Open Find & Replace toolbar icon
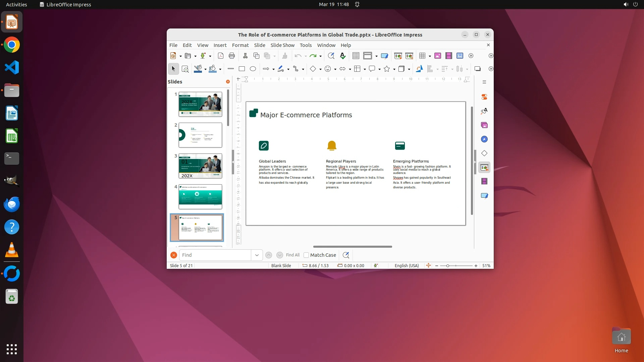The image size is (644, 362). coord(331,56)
